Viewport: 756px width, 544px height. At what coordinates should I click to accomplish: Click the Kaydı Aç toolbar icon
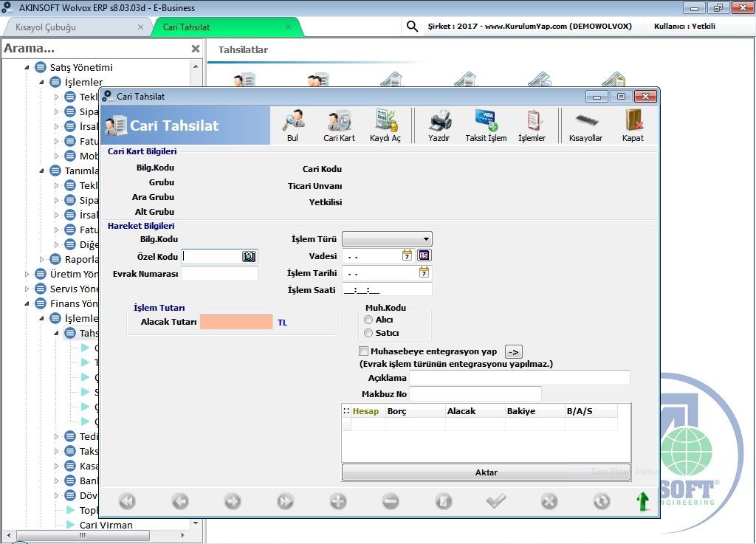385,125
